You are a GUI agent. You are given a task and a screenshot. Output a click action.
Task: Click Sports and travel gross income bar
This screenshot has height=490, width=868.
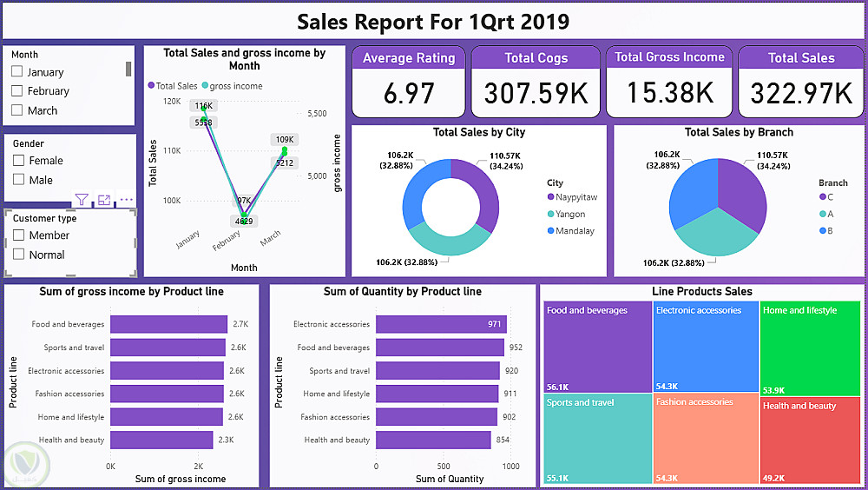[x=168, y=347]
